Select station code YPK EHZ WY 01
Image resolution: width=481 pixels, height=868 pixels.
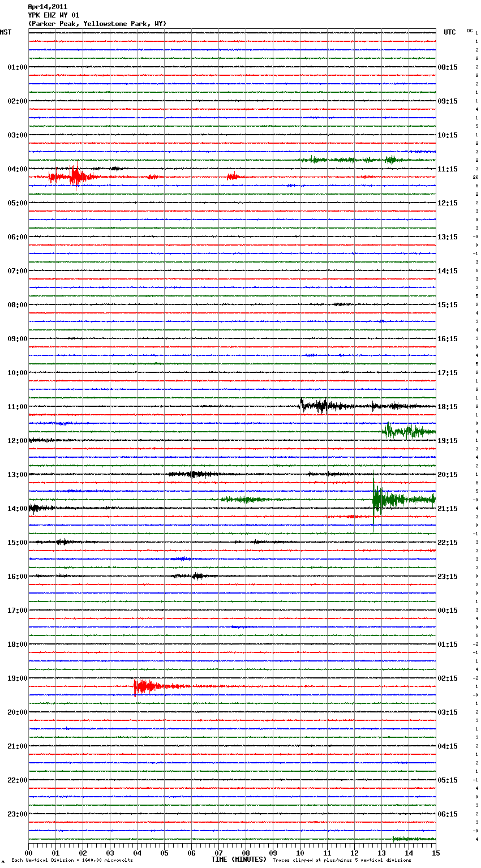point(54,15)
